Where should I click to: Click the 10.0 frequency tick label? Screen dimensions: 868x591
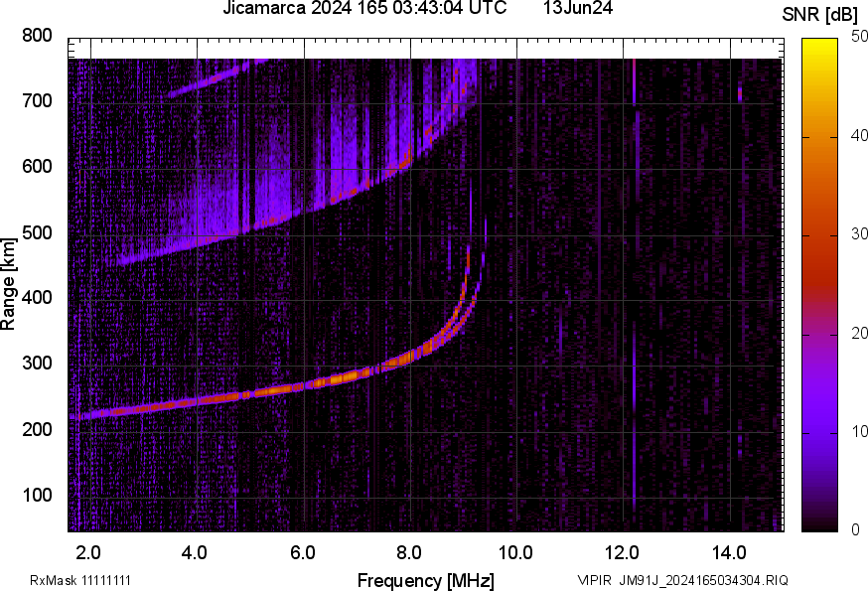click(515, 552)
